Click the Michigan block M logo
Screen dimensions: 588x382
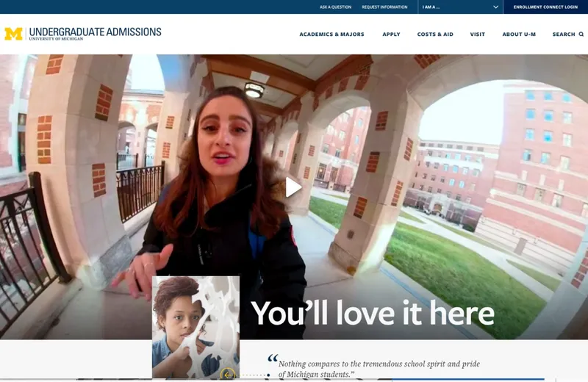[13, 34]
